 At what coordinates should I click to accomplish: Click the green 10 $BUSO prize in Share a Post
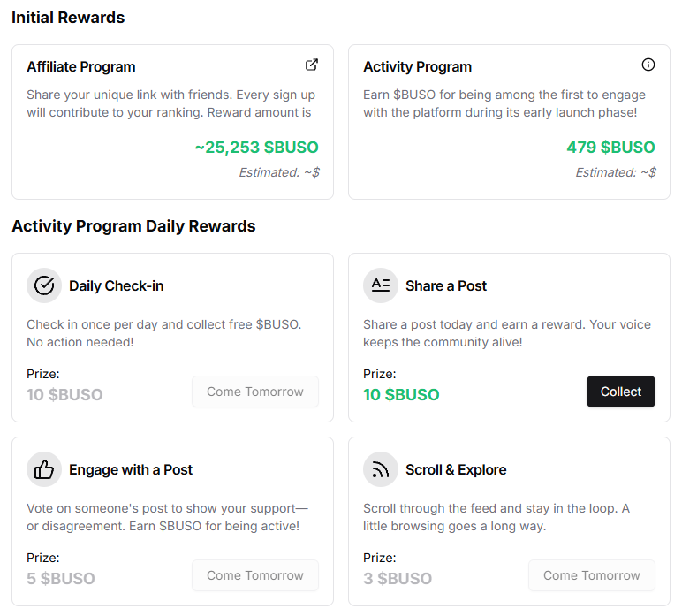401,394
